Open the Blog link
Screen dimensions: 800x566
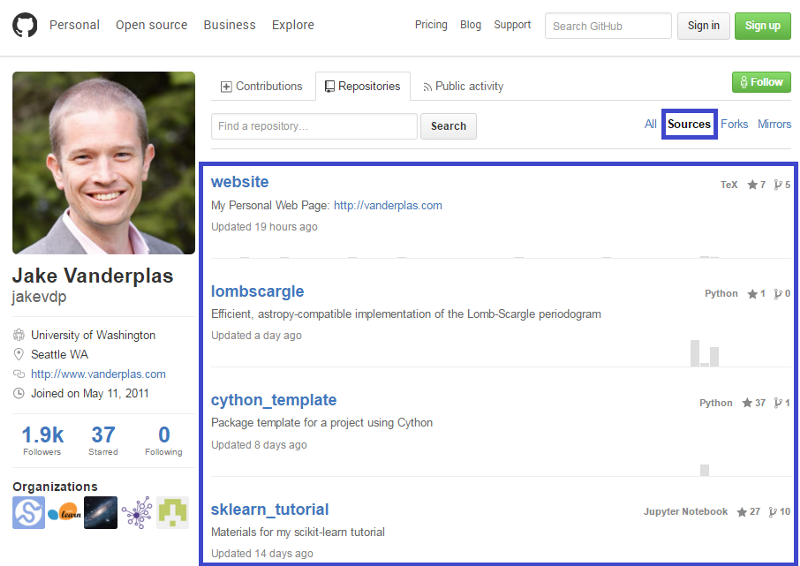point(470,24)
